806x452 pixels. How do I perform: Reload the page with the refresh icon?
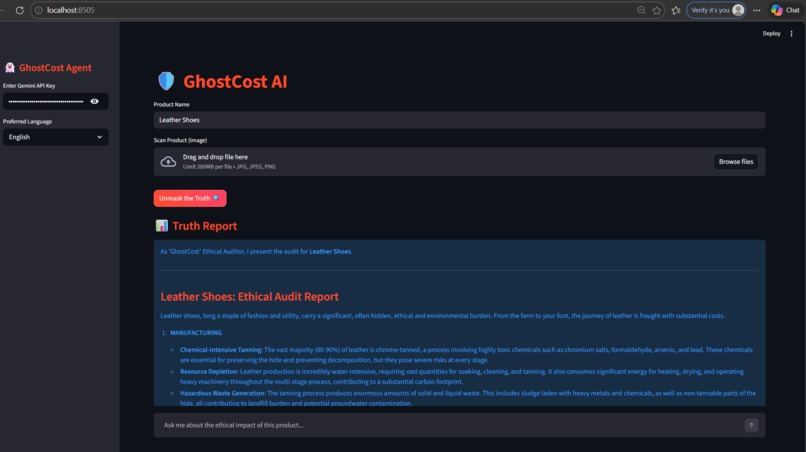click(x=20, y=10)
